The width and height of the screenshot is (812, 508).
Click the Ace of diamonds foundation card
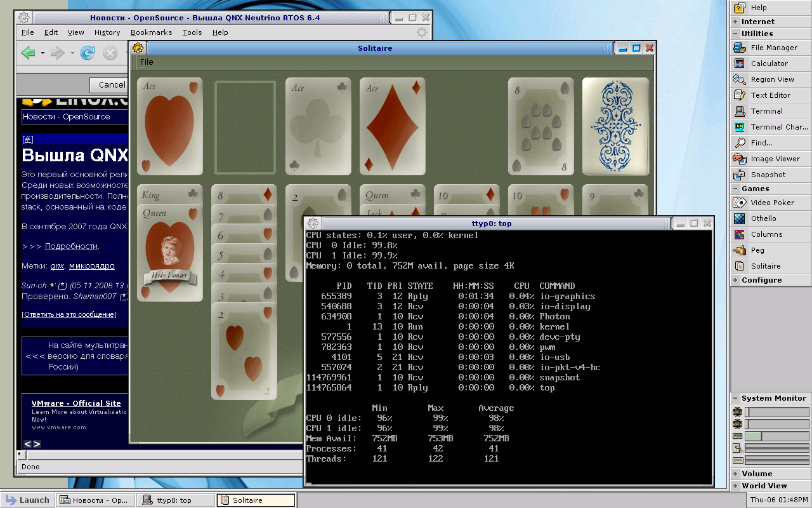point(393,126)
